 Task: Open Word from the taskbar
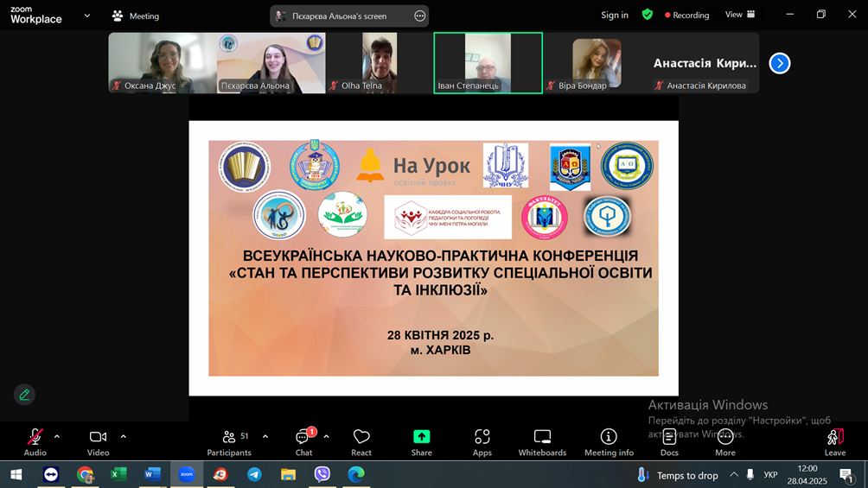pyautogui.click(x=152, y=474)
